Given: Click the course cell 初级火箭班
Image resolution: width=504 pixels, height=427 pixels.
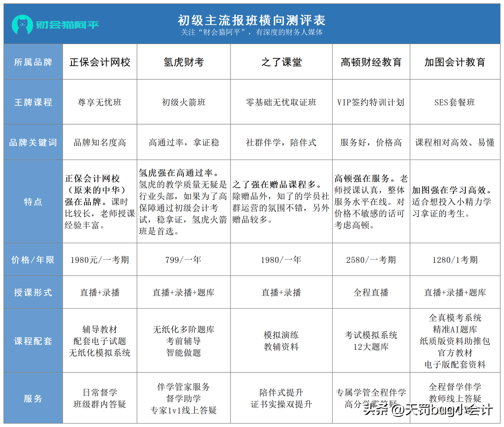Looking at the screenshot, I should click(184, 102).
